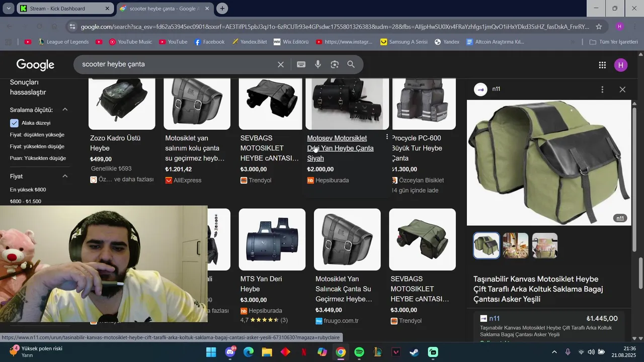
Task: Select the second product thumbnail in panel
Action: tap(516, 245)
